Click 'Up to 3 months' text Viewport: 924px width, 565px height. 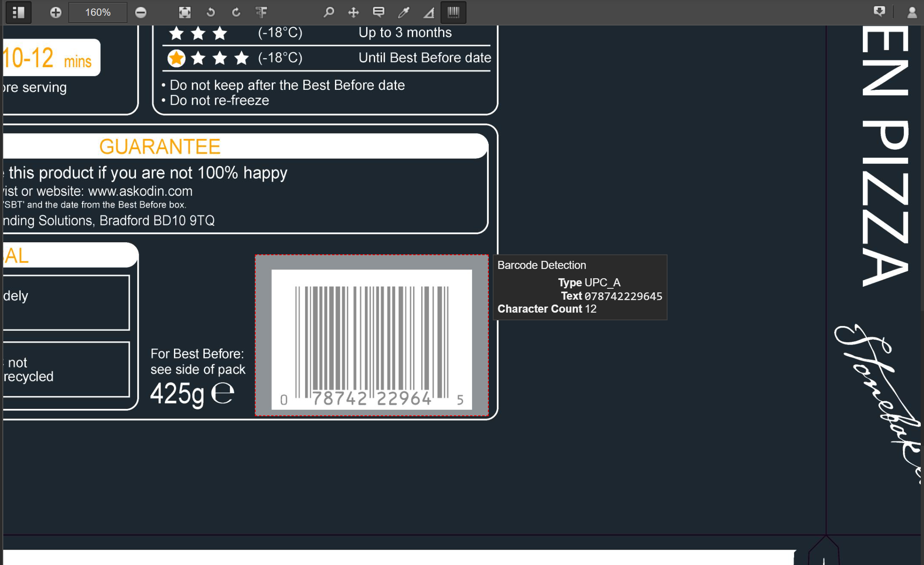pyautogui.click(x=405, y=32)
